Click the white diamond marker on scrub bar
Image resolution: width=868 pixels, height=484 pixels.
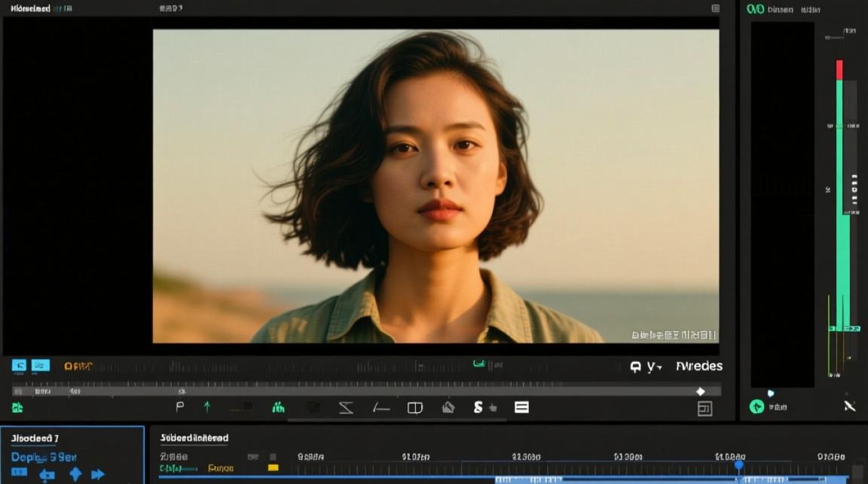click(700, 391)
